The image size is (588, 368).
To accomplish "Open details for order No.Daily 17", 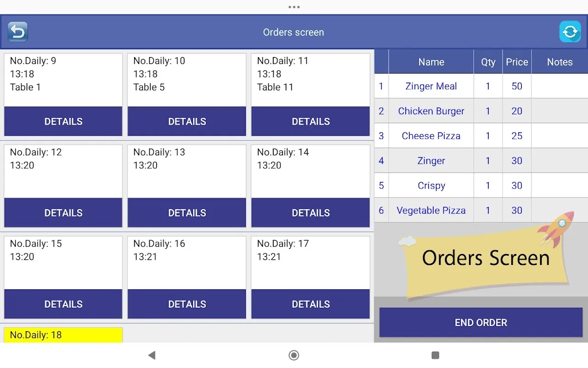I will coord(311,304).
